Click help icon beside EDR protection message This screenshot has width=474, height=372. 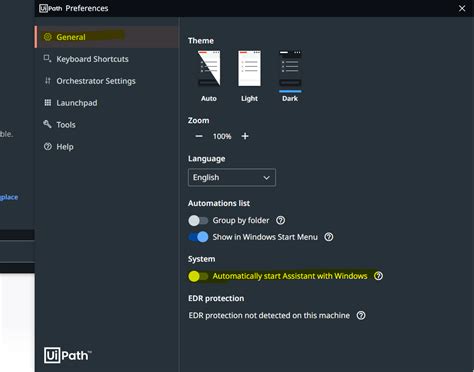tap(361, 315)
